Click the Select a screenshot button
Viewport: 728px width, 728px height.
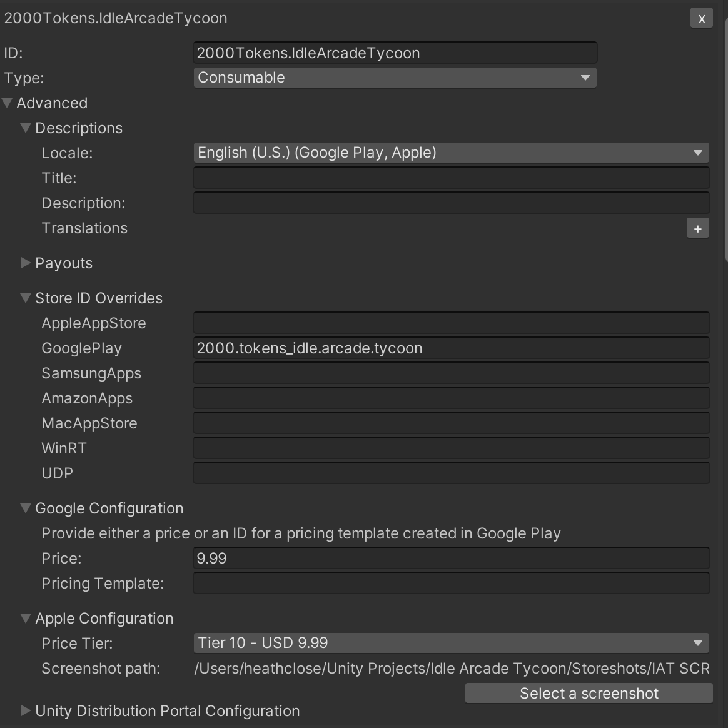pos(588,693)
